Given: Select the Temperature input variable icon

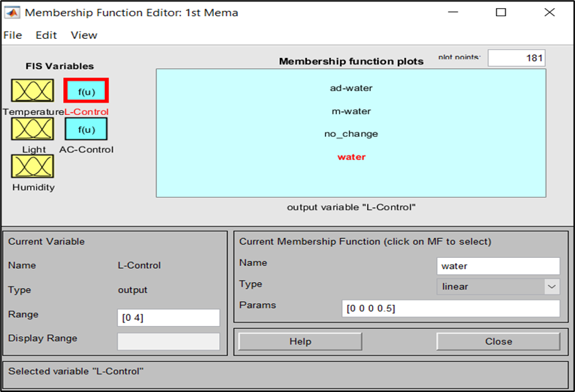Looking at the screenshot, I should 32,91.
